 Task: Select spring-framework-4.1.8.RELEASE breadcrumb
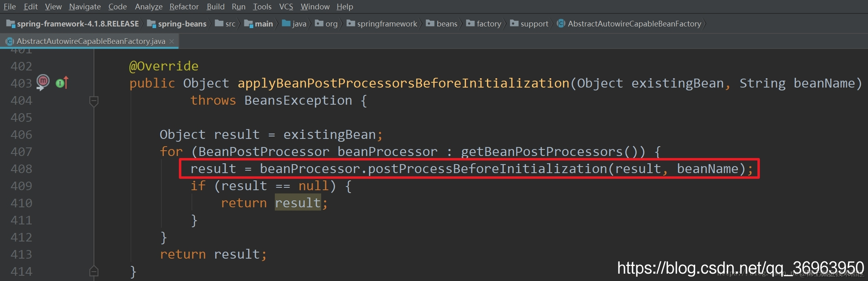pyautogui.click(x=73, y=24)
